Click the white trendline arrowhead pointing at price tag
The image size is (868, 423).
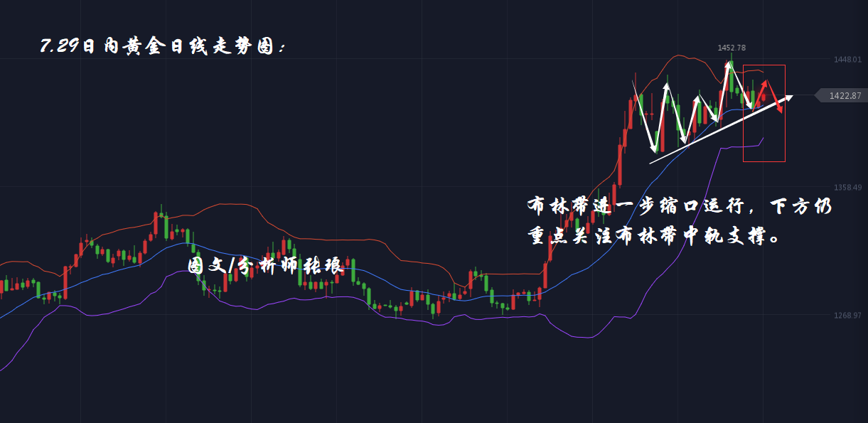click(x=788, y=97)
